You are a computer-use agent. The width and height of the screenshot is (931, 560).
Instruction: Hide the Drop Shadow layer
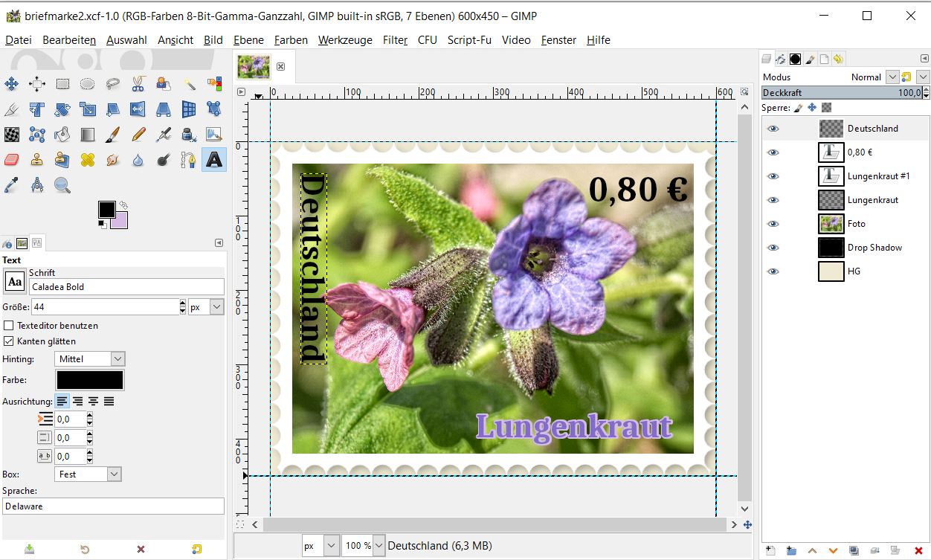(x=773, y=248)
